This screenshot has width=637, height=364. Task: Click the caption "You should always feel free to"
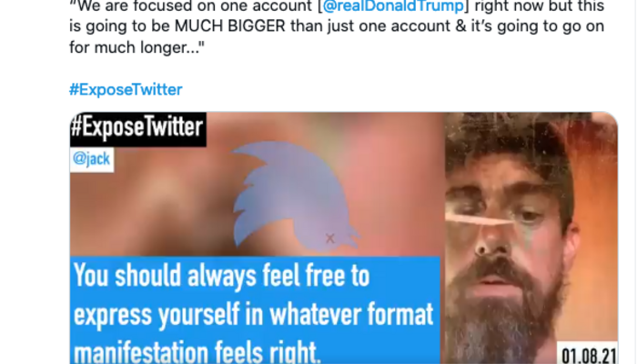click(x=221, y=277)
